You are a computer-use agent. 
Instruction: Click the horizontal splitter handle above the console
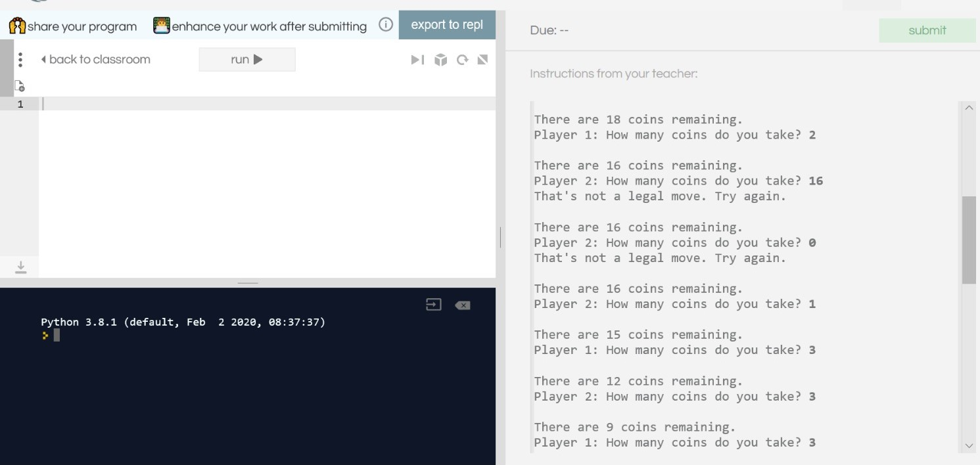click(x=248, y=283)
